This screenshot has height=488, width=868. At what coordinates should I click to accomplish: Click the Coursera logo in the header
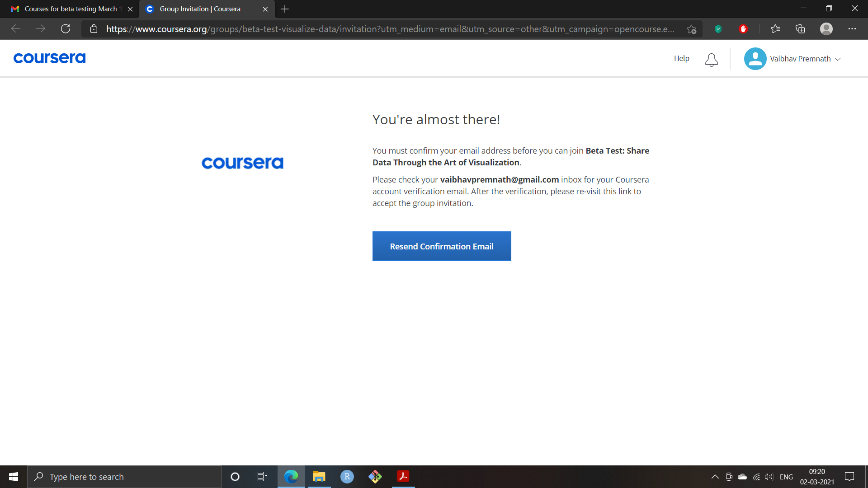pos(49,58)
